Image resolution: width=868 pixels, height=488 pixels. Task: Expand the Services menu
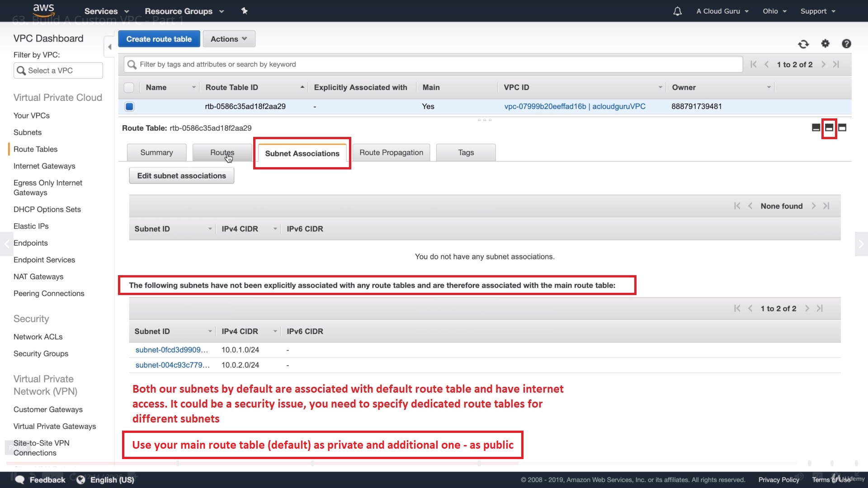pyautogui.click(x=106, y=11)
